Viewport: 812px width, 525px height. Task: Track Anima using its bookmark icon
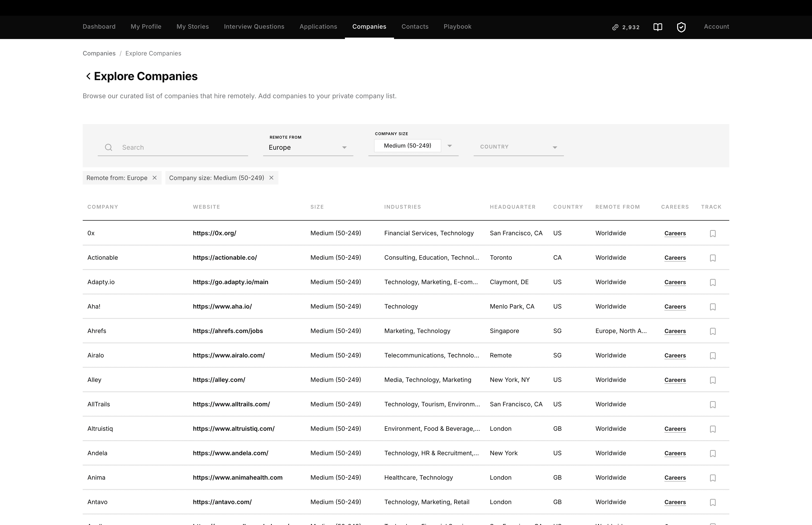click(x=713, y=478)
